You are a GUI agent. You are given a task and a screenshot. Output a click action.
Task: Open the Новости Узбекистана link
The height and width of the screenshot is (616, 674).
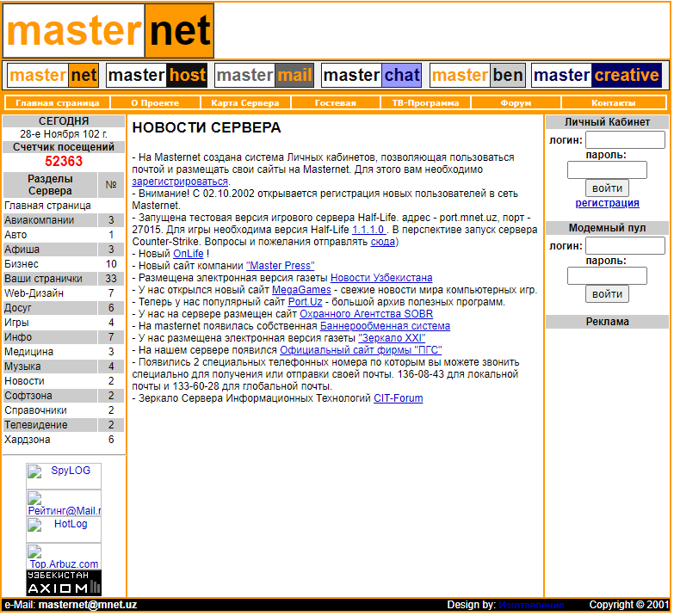click(x=381, y=278)
